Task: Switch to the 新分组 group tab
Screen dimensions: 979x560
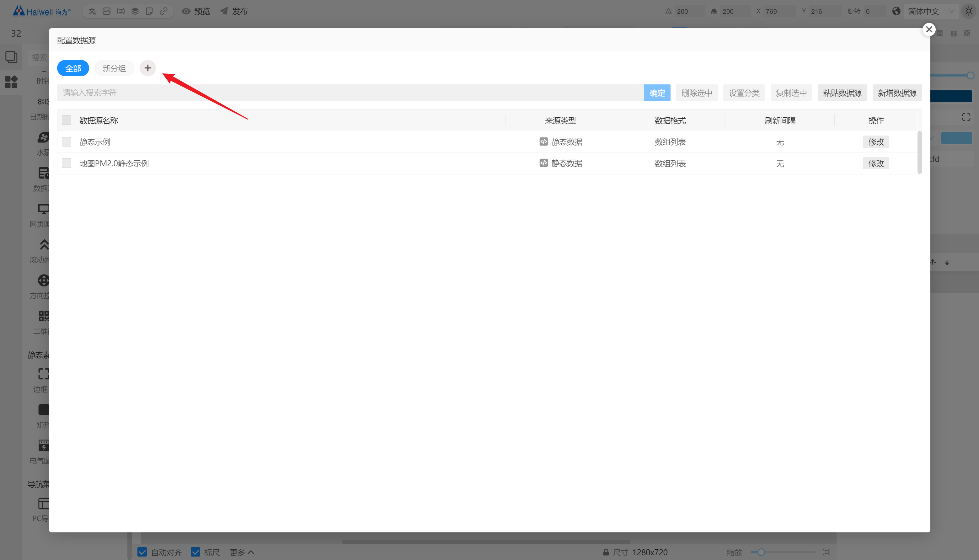Action: pyautogui.click(x=114, y=68)
